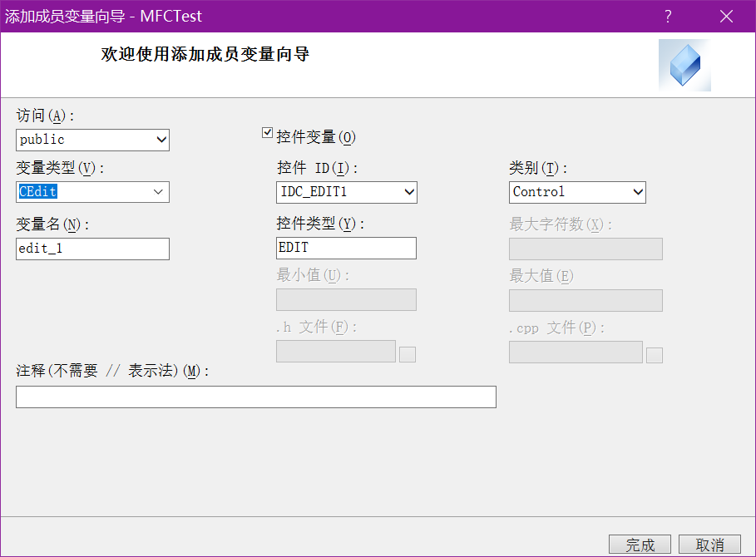This screenshot has width=756, height=557.
Task: Click the 变量名 field containing edit_1
Action: pos(92,249)
